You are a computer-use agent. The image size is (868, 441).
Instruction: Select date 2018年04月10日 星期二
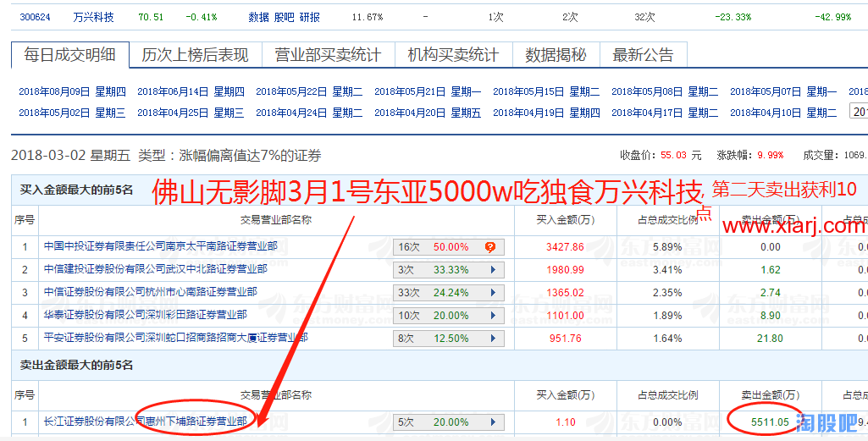pyautogui.click(x=783, y=113)
